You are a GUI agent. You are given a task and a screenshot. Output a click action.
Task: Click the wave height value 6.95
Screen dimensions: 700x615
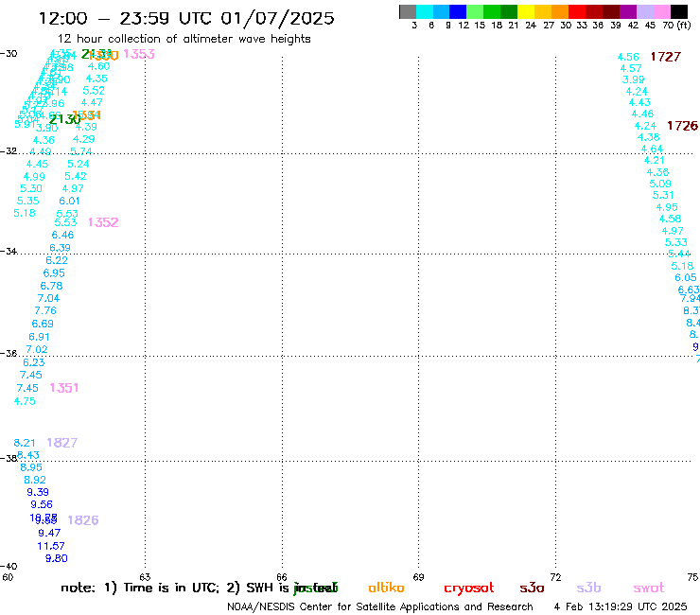point(54,272)
